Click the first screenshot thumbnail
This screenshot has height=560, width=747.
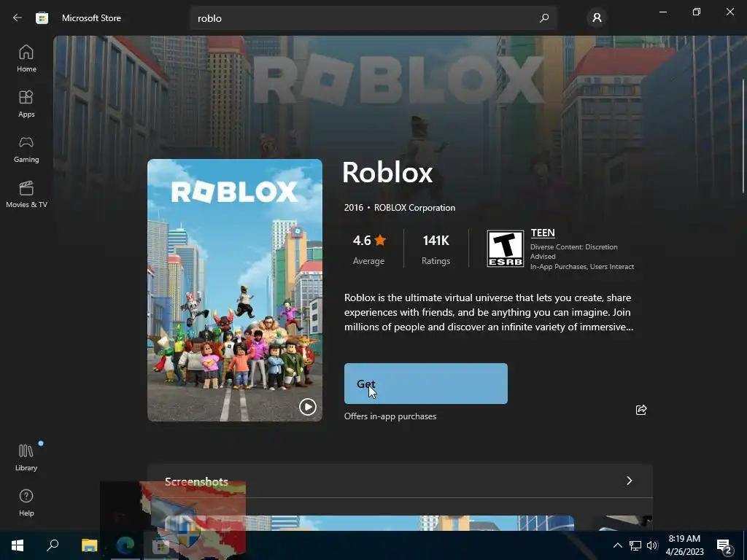369,523
